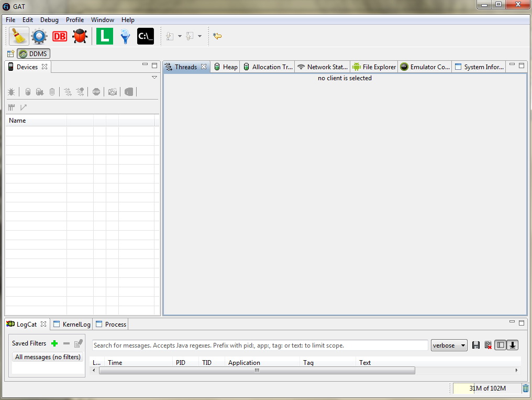
Task: Click the 31M of 102M heap status
Action: click(487, 388)
